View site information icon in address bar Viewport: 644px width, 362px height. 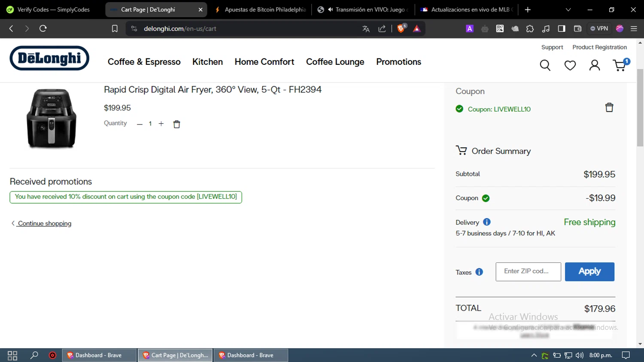[x=134, y=29]
